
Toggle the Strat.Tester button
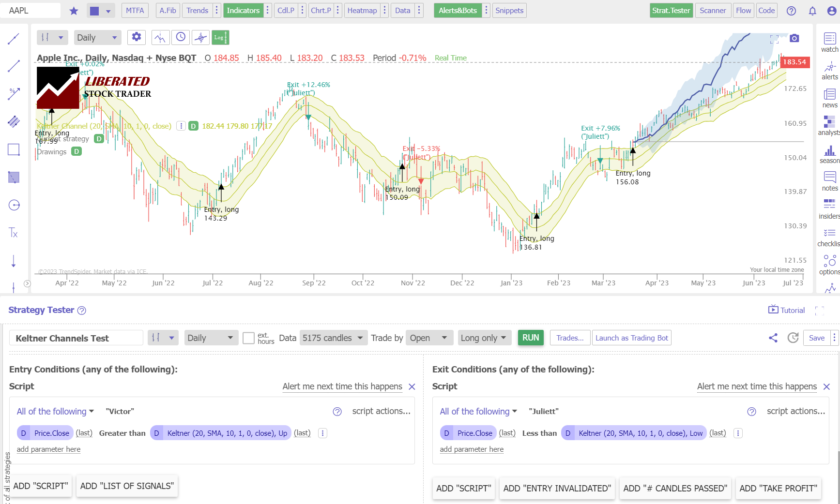[671, 10]
